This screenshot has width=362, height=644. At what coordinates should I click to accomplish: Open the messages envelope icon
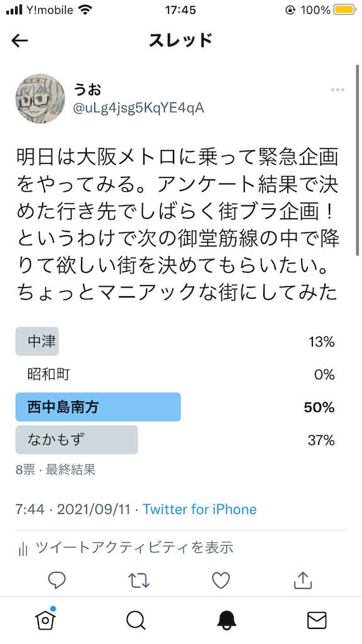pos(317,621)
